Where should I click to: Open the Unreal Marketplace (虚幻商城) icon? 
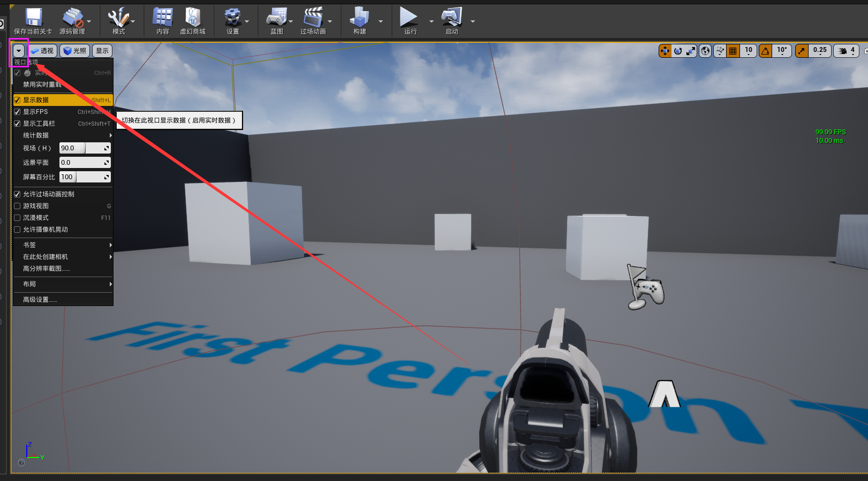(x=193, y=18)
